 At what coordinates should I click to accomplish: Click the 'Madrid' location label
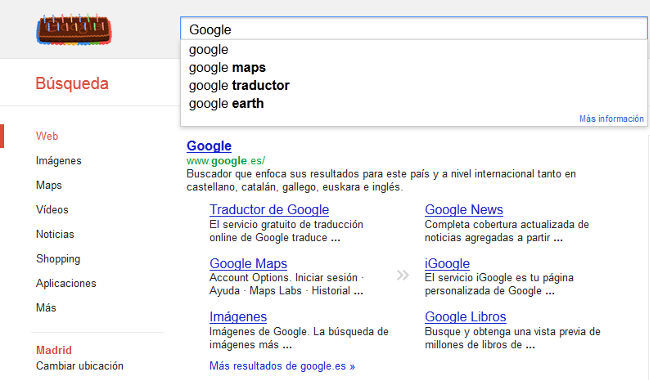[53, 350]
